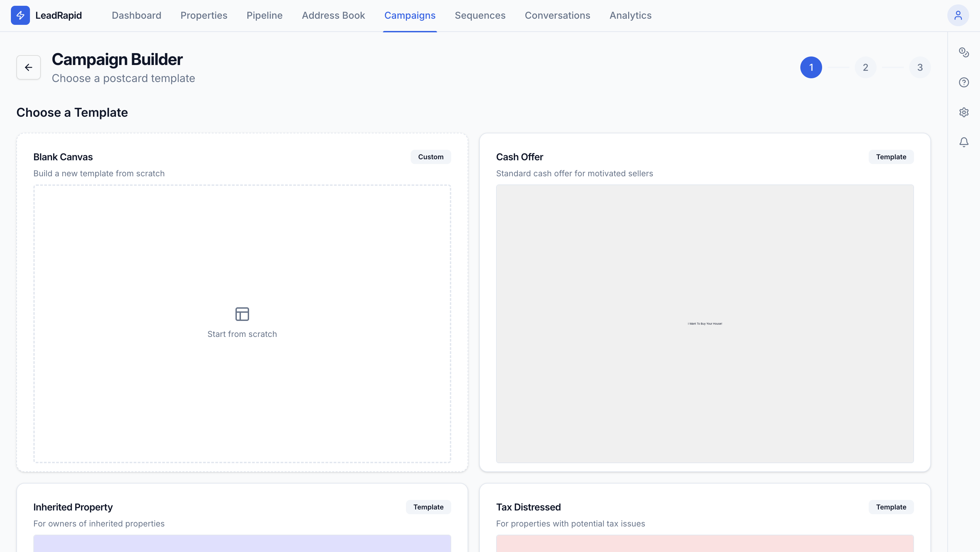The image size is (980, 552).
Task: Choose the Inherited Property template
Action: click(242, 517)
